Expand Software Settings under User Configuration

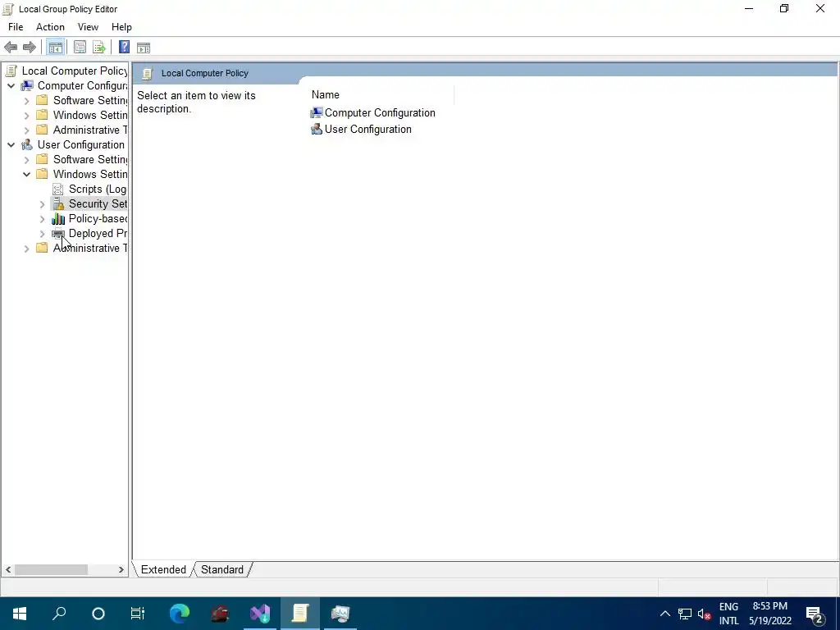(27, 160)
